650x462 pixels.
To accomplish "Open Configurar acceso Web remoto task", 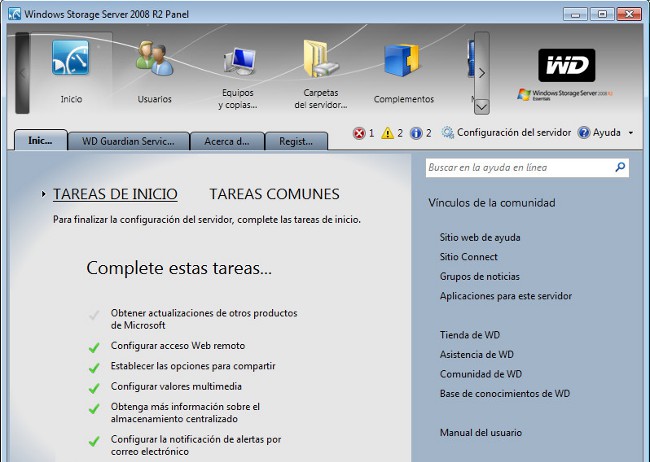I will point(178,345).
